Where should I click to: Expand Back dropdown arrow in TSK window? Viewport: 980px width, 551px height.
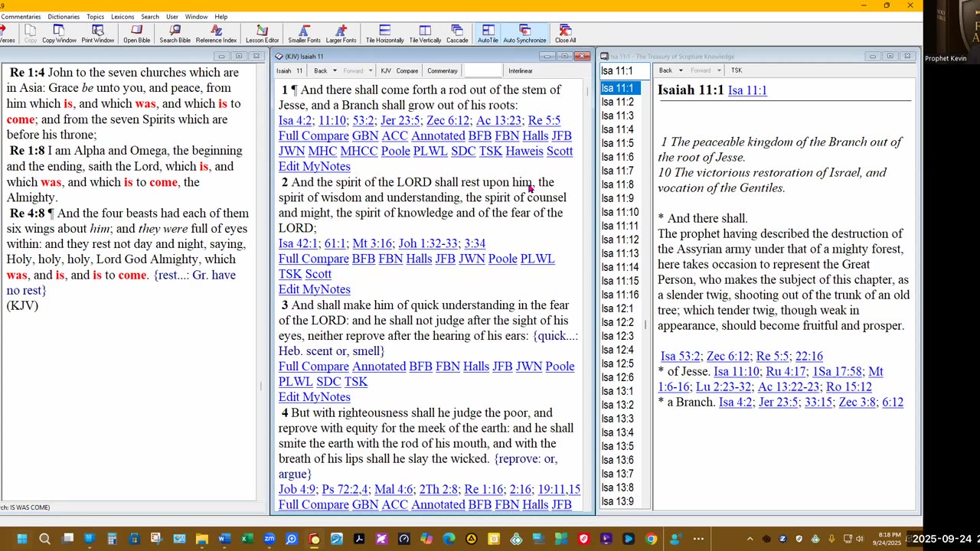click(x=679, y=70)
